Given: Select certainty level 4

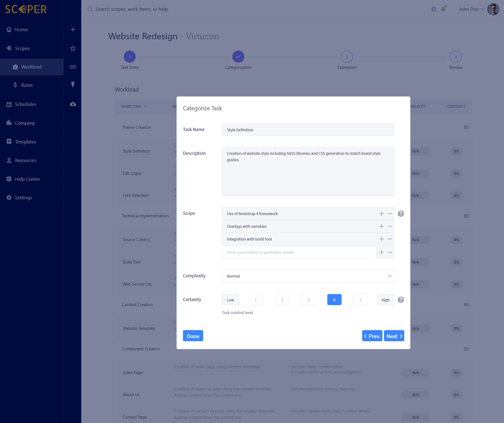Looking at the screenshot, I should [x=334, y=300].
